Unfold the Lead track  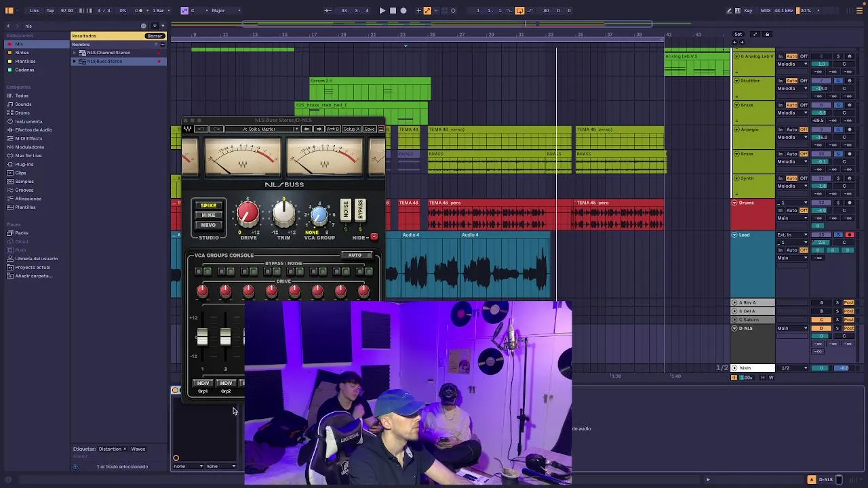pos(734,235)
